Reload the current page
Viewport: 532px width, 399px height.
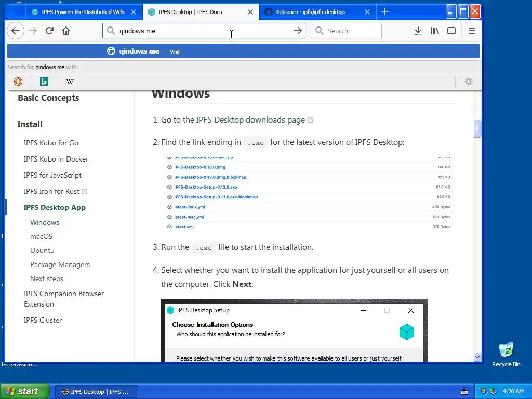tap(49, 31)
